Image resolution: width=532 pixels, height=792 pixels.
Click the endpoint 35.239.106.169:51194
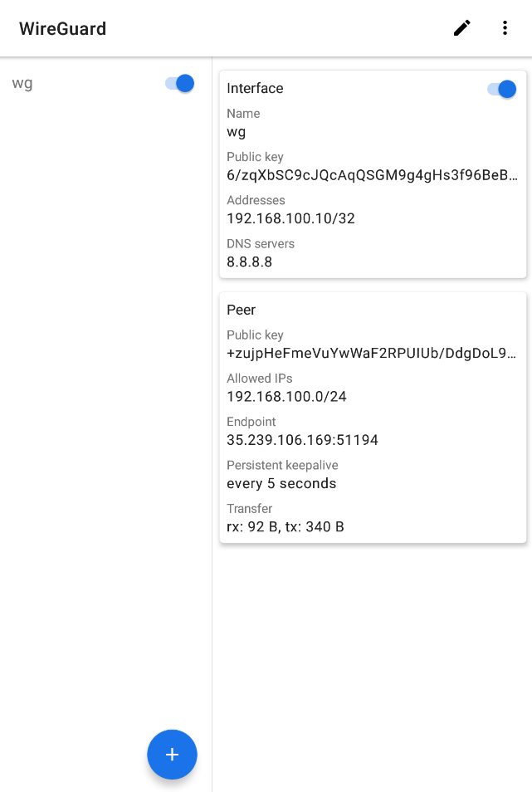(302, 440)
